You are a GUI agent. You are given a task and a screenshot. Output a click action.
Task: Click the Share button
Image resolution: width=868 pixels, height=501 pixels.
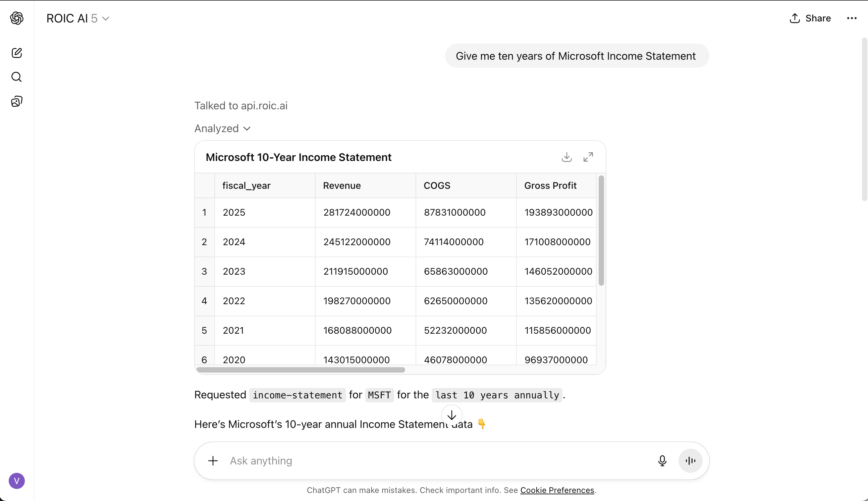810,18
